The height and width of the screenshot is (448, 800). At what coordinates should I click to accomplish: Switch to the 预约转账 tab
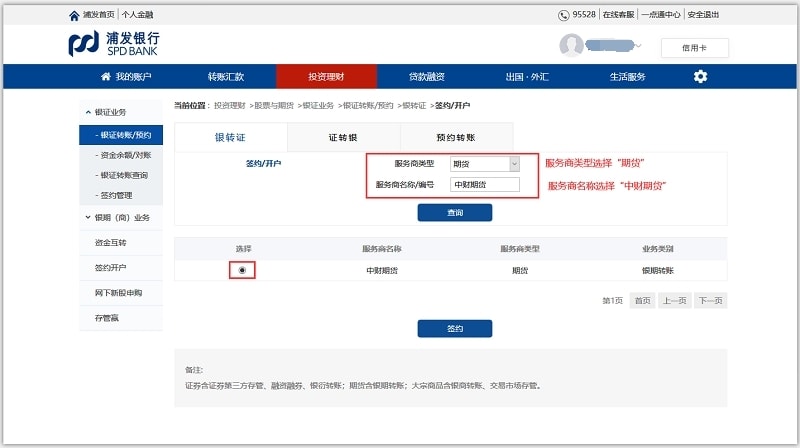(456, 137)
